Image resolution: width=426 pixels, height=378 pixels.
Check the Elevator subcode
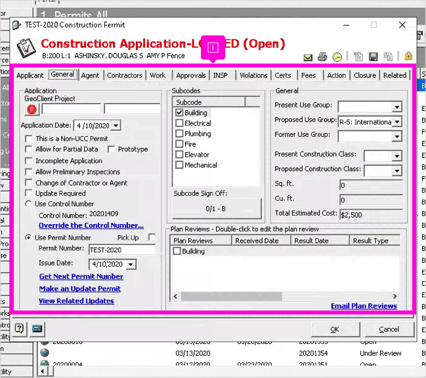pyautogui.click(x=179, y=154)
